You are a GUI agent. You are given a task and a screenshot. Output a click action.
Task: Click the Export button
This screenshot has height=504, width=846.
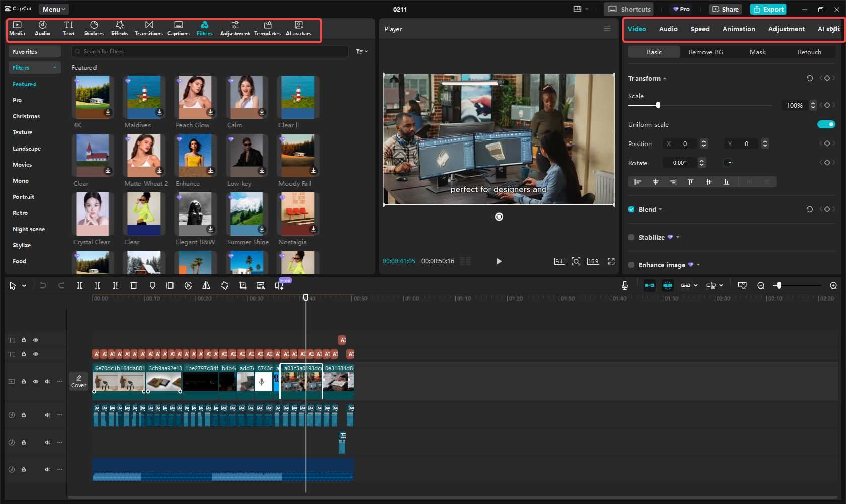tap(768, 9)
